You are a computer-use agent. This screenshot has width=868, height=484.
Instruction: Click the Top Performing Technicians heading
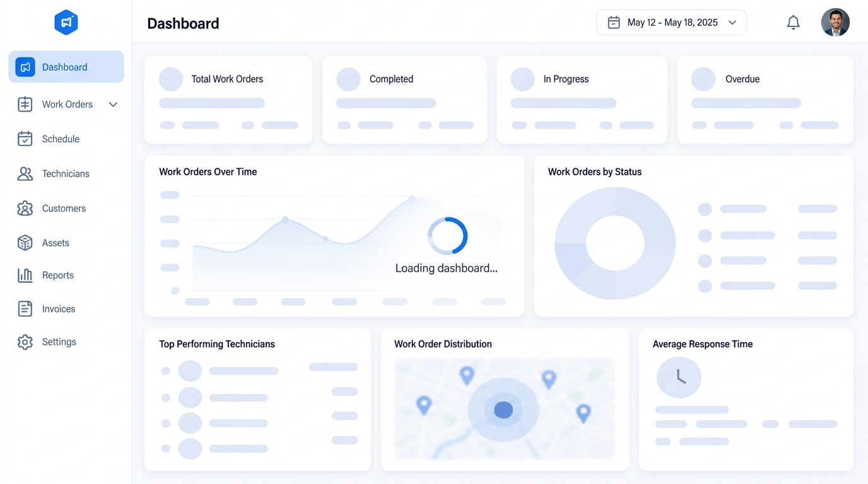pos(217,344)
